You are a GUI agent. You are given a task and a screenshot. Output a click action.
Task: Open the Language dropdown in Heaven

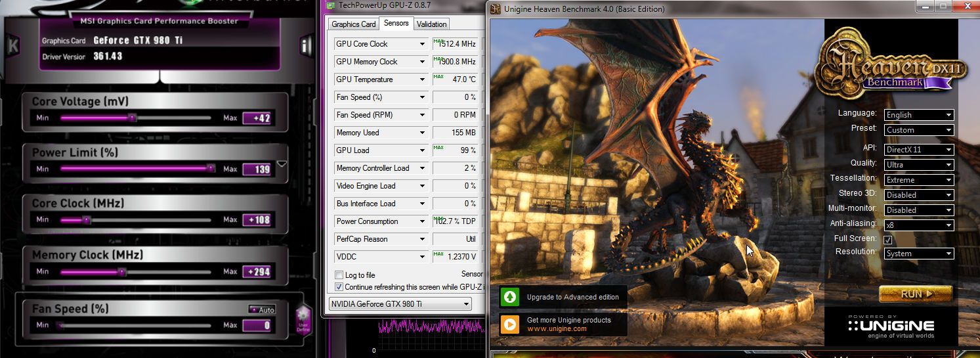coord(919,115)
